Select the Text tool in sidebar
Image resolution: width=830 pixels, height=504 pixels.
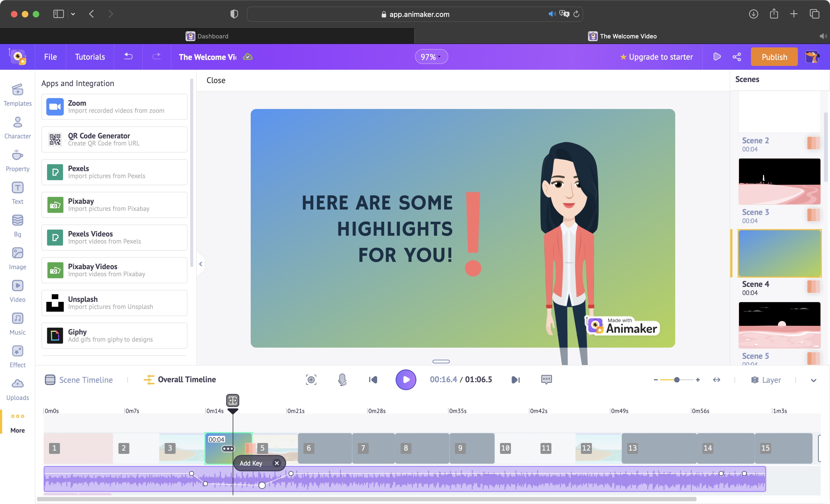point(18,193)
